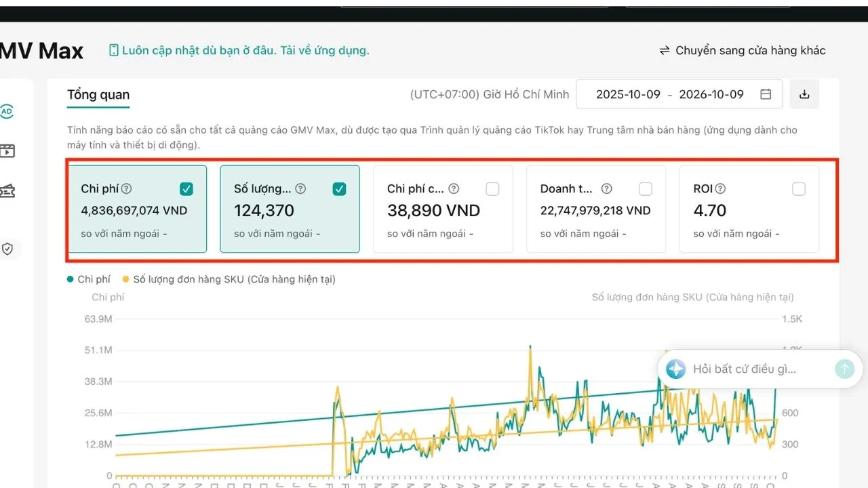Uncheck the Chi phí metric checkbox
Image resolution: width=868 pixels, height=488 pixels.
point(186,189)
